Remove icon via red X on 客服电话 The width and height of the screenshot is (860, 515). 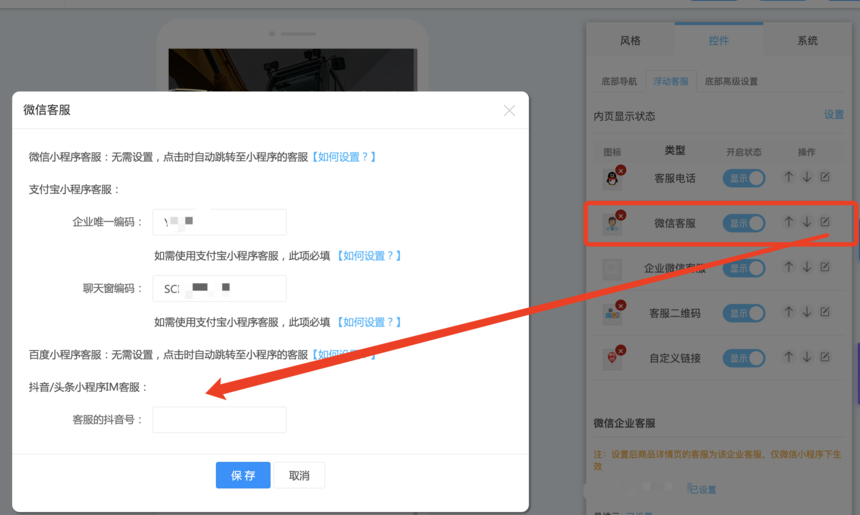621,171
